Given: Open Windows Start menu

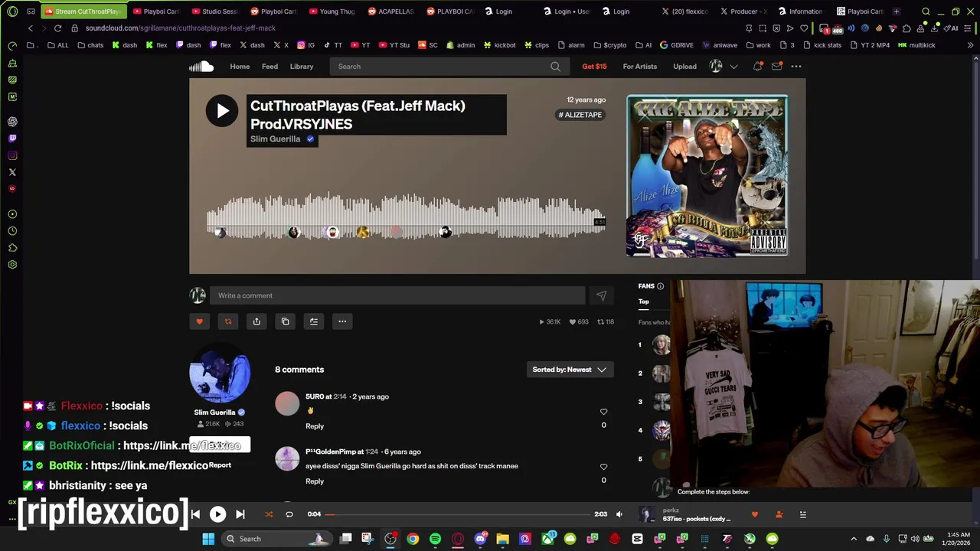Looking at the screenshot, I should (208, 539).
